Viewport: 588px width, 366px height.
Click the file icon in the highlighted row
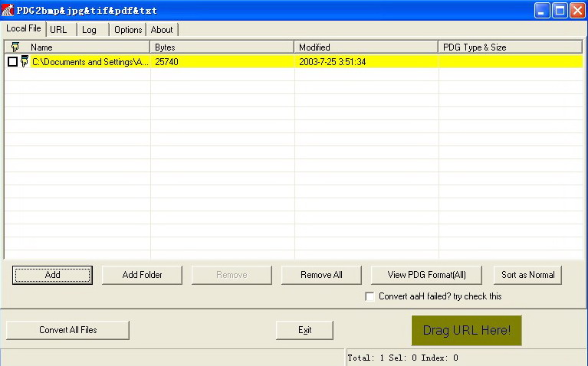pos(25,62)
